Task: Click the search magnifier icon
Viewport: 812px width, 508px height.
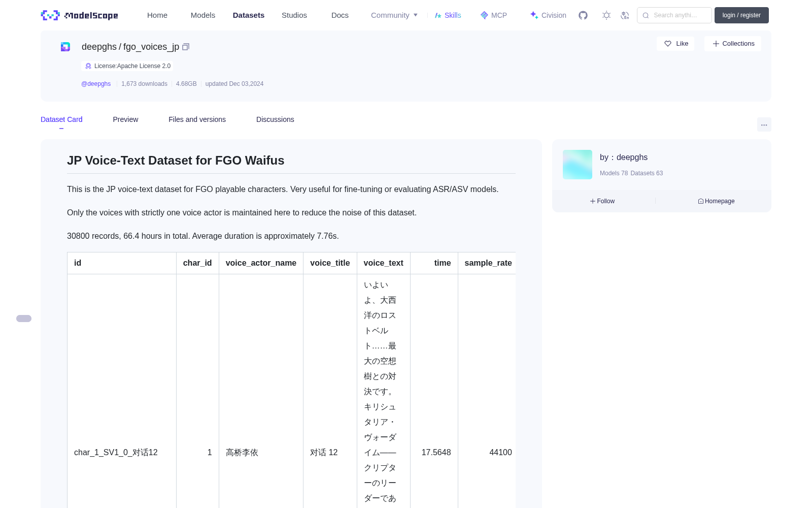Action: click(646, 15)
